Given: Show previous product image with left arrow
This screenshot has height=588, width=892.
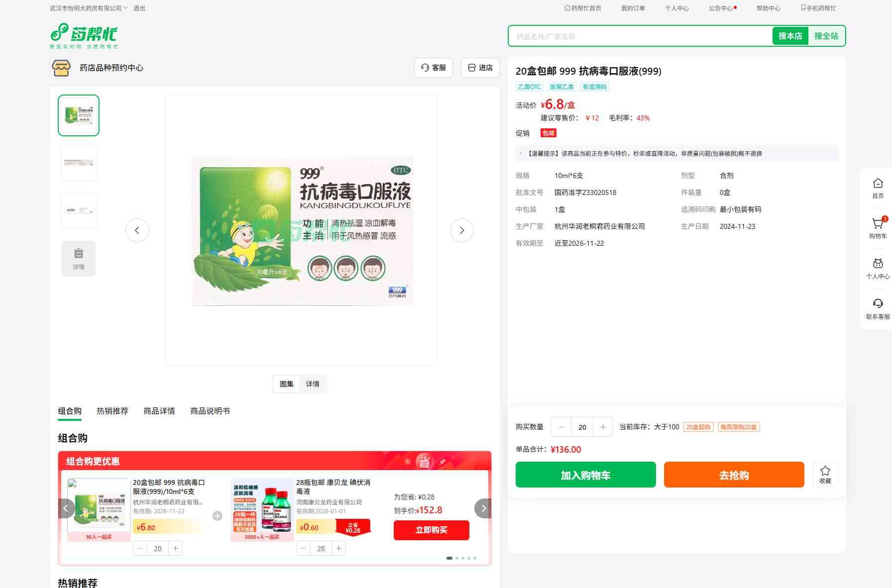Looking at the screenshot, I should pos(137,230).
